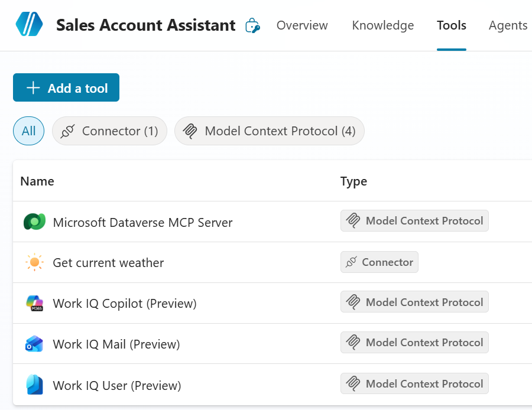Sort by the Type column header
532x410 pixels.
353,181
